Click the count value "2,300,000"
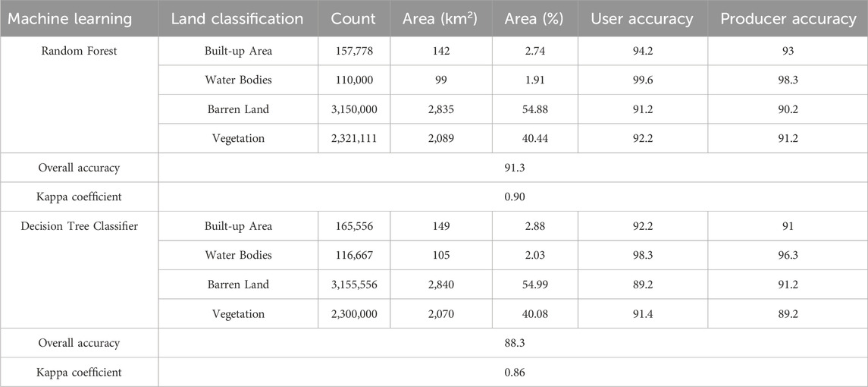868x387 pixels. pyautogui.click(x=354, y=314)
